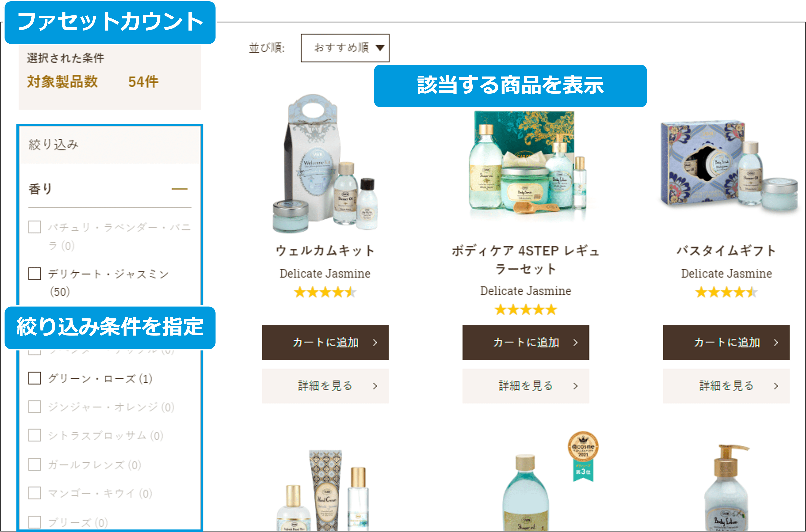
Task: Check the デリケート・ジャスミン (50) checkbox
Action: pos(35,273)
